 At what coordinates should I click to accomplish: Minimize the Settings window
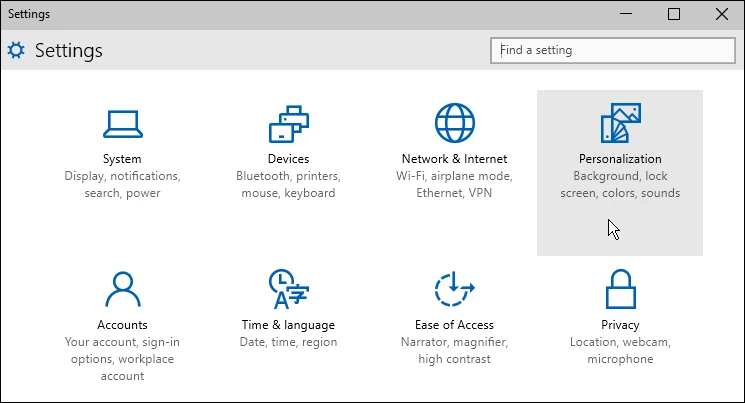pyautogui.click(x=626, y=14)
